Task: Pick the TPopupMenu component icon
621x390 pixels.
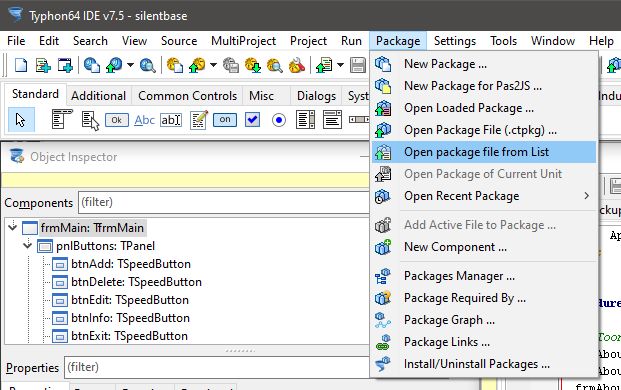Action: click(x=90, y=120)
